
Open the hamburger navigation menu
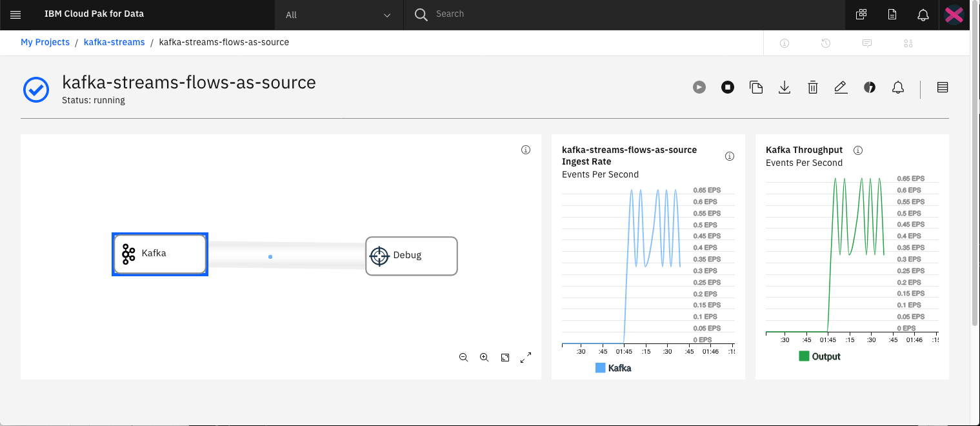[x=15, y=15]
